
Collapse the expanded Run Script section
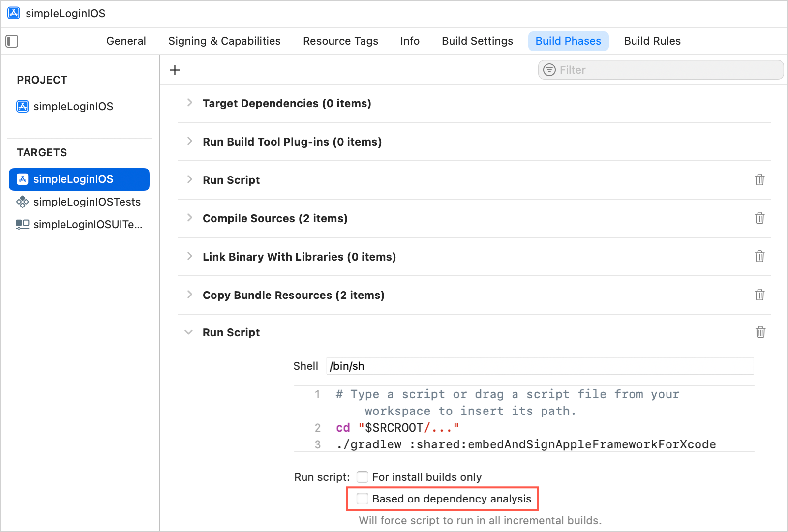click(188, 332)
